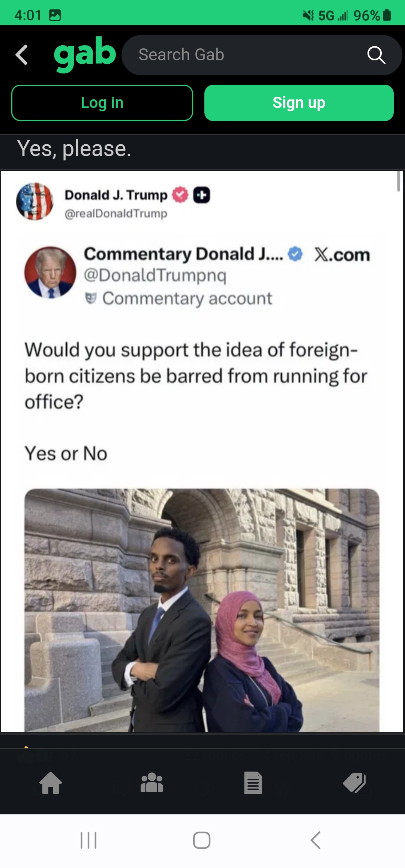This screenshot has height=868, width=405.
Task: Open the tags shop icon
Action: pos(354,783)
